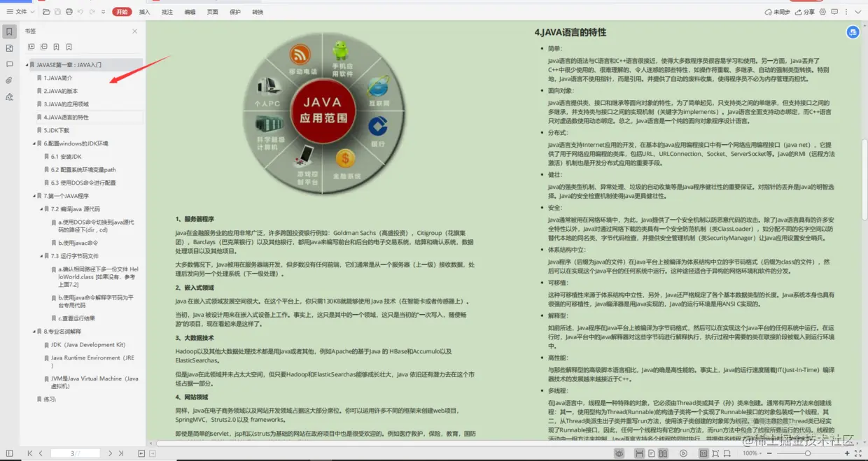The width and height of the screenshot is (868, 461).
Task: Open the comments panel icon in sidebar
Action: (x=9, y=64)
